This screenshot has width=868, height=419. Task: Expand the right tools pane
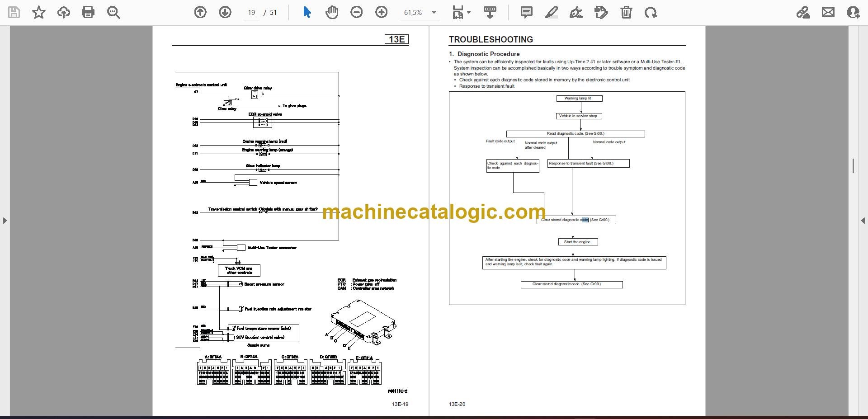pos(863,221)
